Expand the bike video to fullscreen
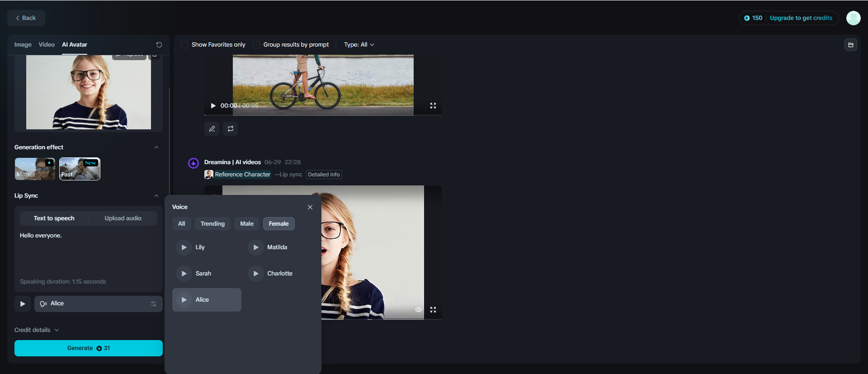The width and height of the screenshot is (868, 374). point(433,105)
